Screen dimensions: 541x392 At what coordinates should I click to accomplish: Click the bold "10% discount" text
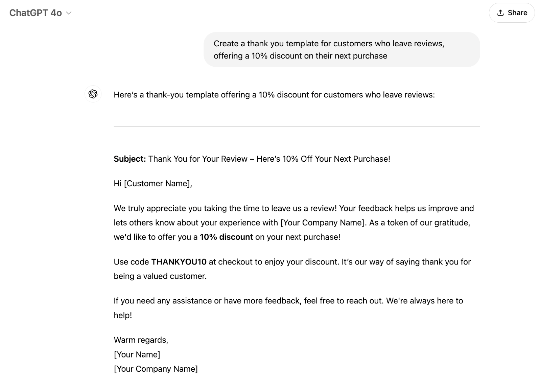[x=226, y=237]
